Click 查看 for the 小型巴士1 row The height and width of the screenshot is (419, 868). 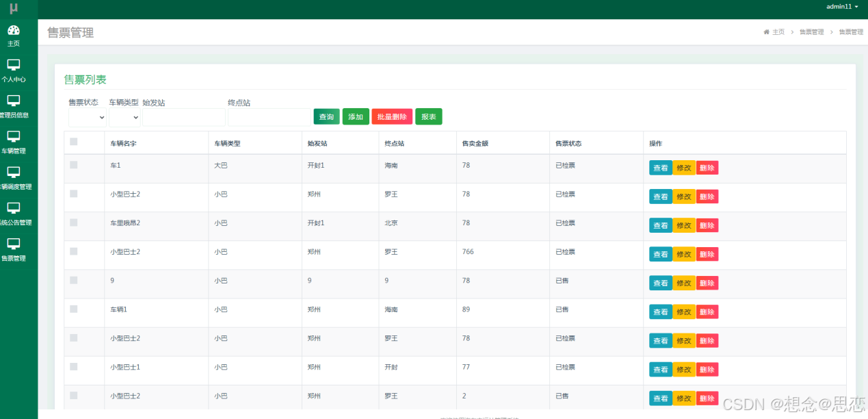661,369
